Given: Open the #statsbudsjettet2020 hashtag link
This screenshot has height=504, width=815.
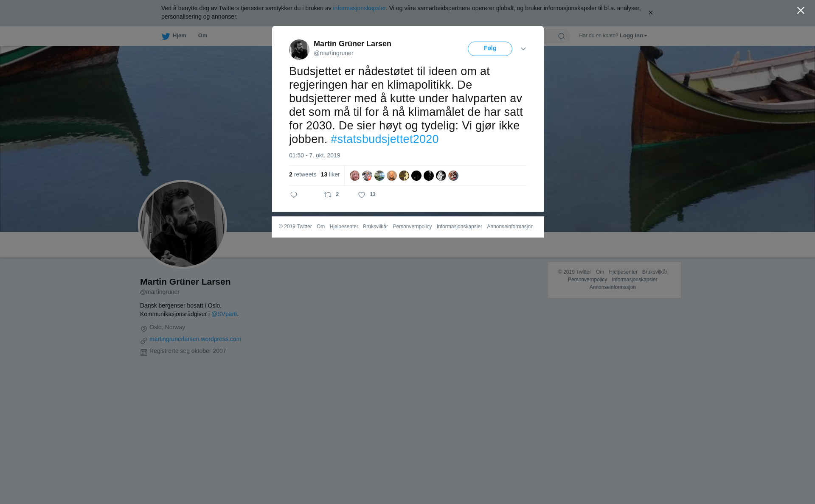Looking at the screenshot, I should coord(385,139).
